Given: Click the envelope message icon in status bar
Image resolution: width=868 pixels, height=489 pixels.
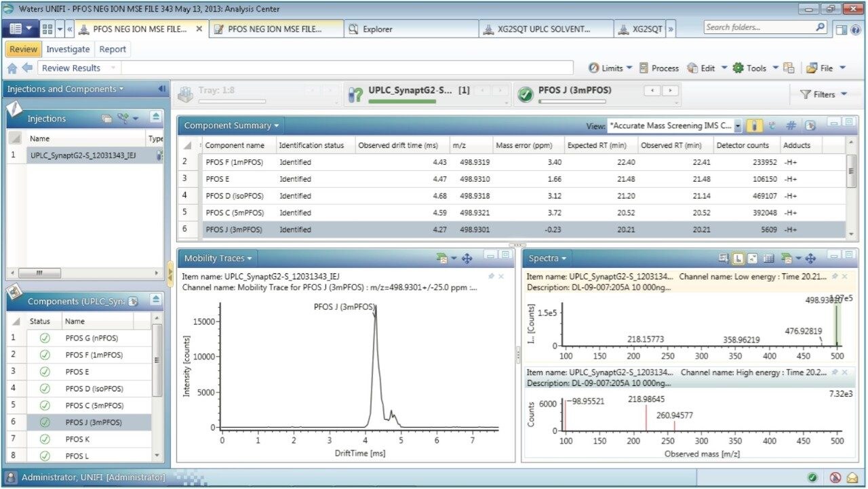Looking at the screenshot, I should click(x=852, y=477).
